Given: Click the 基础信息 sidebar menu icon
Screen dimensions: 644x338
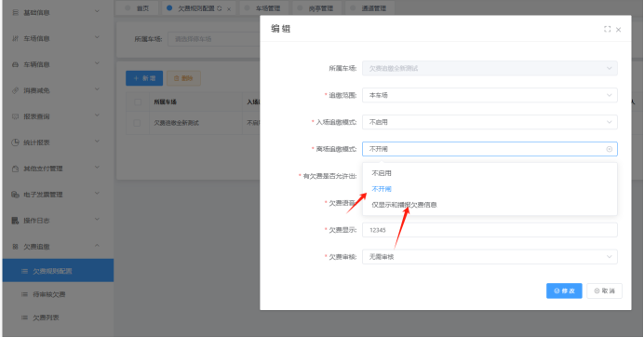Looking at the screenshot, I should tap(15, 13).
